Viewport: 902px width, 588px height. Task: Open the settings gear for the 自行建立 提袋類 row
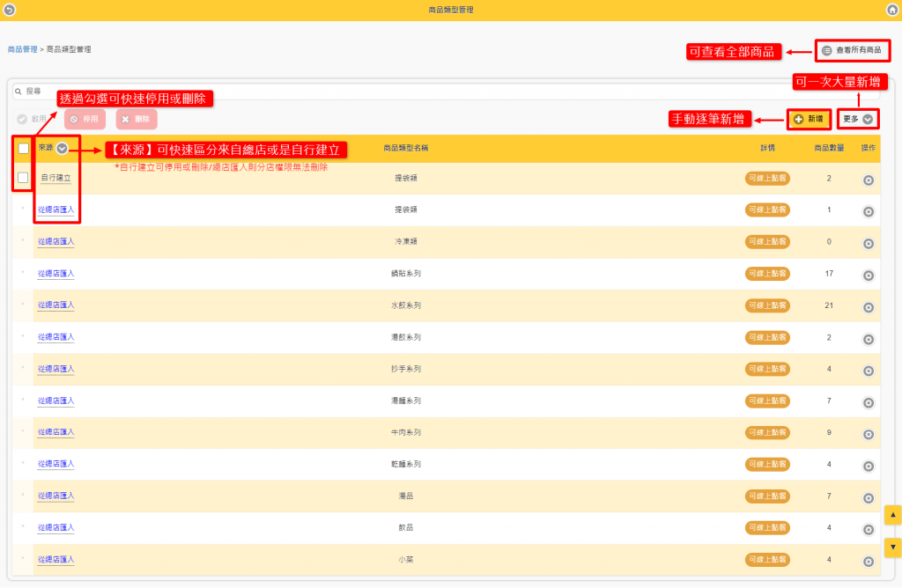[x=868, y=180]
